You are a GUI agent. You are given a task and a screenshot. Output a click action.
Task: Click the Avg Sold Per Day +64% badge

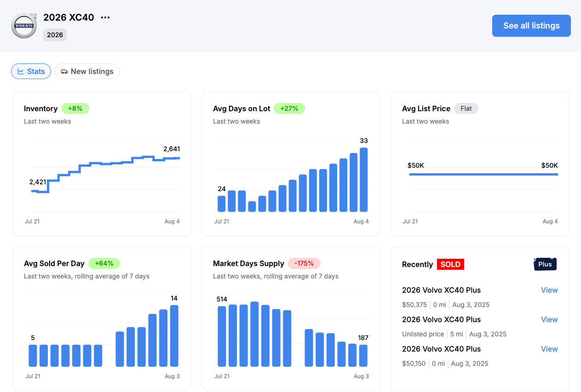(x=104, y=263)
